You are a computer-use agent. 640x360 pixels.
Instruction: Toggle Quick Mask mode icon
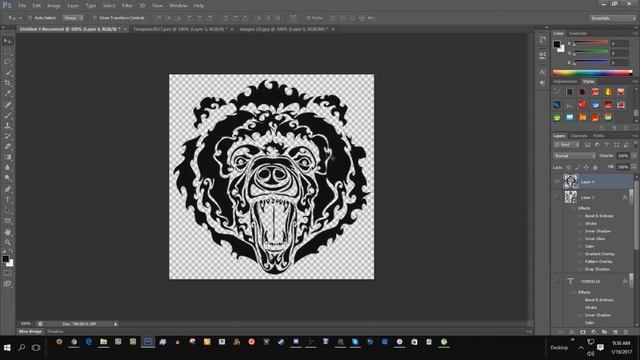[7, 273]
